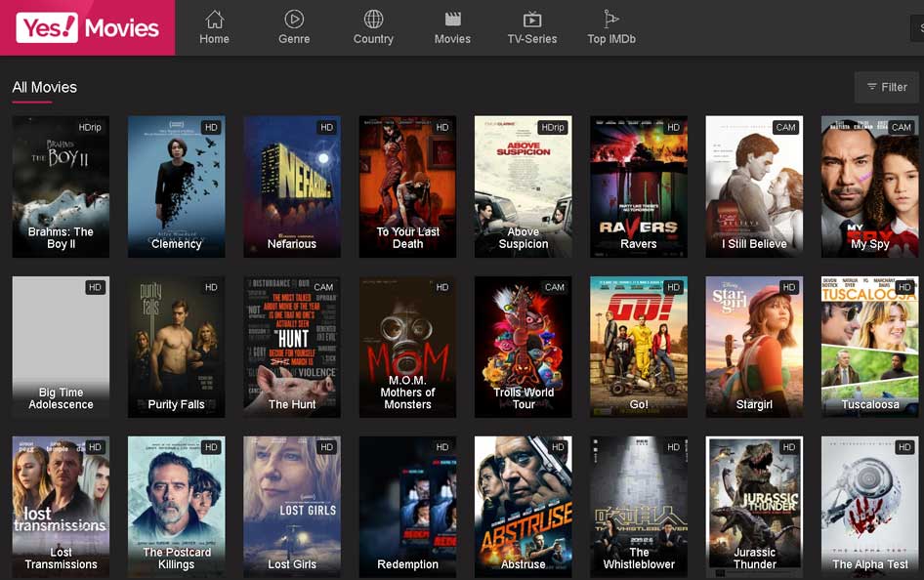The image size is (924, 580).
Task: Open the Movies menu label
Action: [x=452, y=39]
